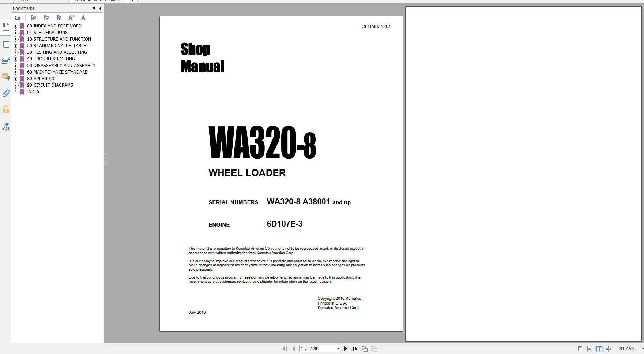Image resolution: width=644 pixels, height=354 pixels.
Task: Click the delete bookmark icon
Action: (33, 17)
